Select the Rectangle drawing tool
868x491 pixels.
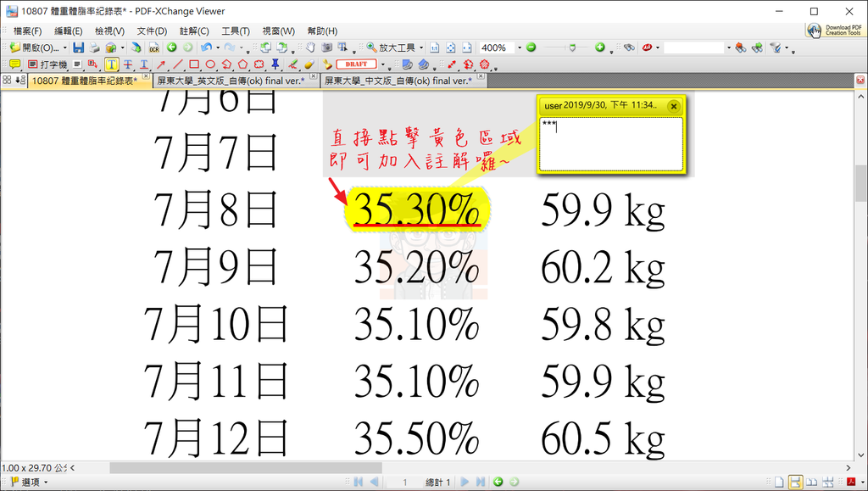click(194, 64)
